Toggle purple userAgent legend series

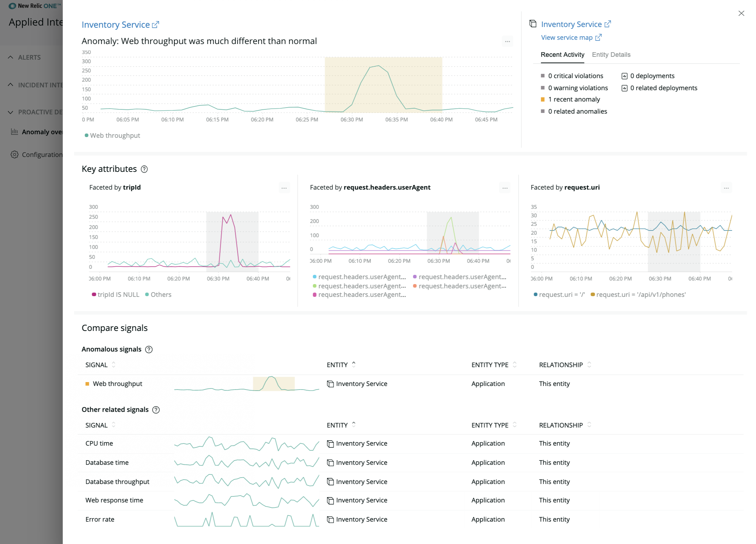[460, 277]
